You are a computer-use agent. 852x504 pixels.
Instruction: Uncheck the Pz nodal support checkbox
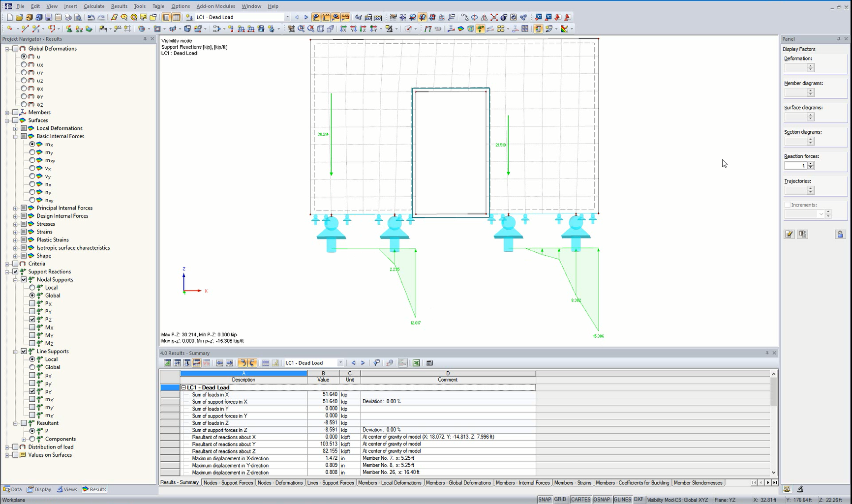click(x=32, y=320)
